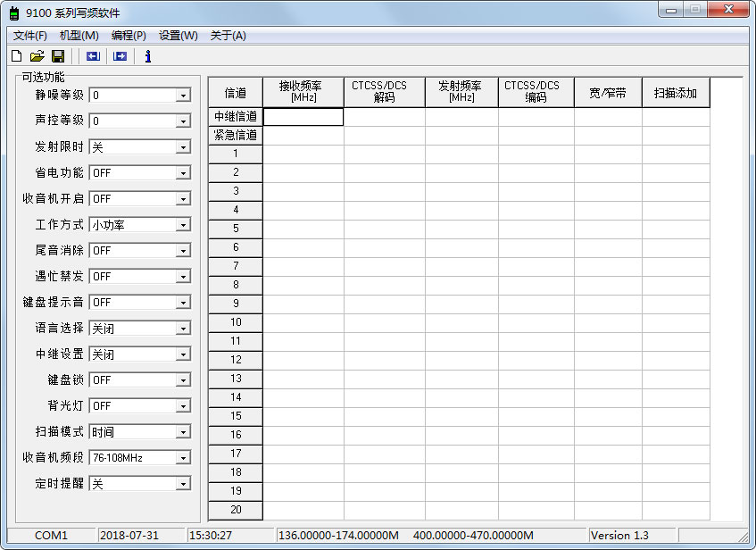Click the 发射频率 [MHz] column header
Screen dimensions: 756x550
tap(461, 92)
